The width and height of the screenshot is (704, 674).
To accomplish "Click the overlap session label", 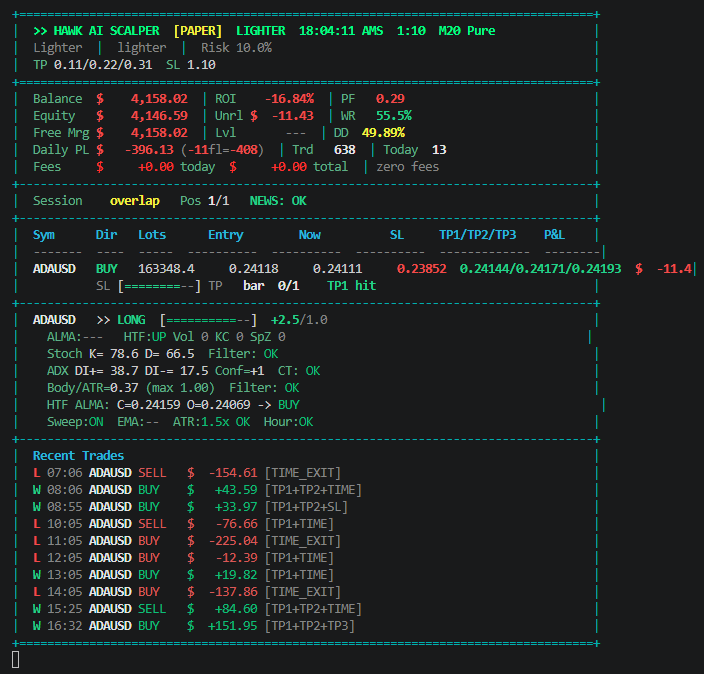I will click(135, 201).
